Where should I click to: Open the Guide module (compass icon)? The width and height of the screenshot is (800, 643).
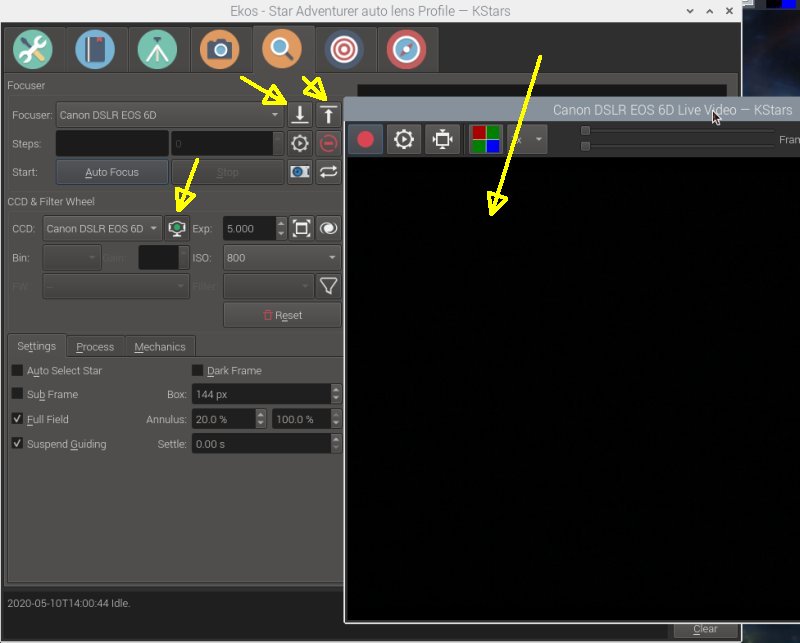tap(407, 50)
